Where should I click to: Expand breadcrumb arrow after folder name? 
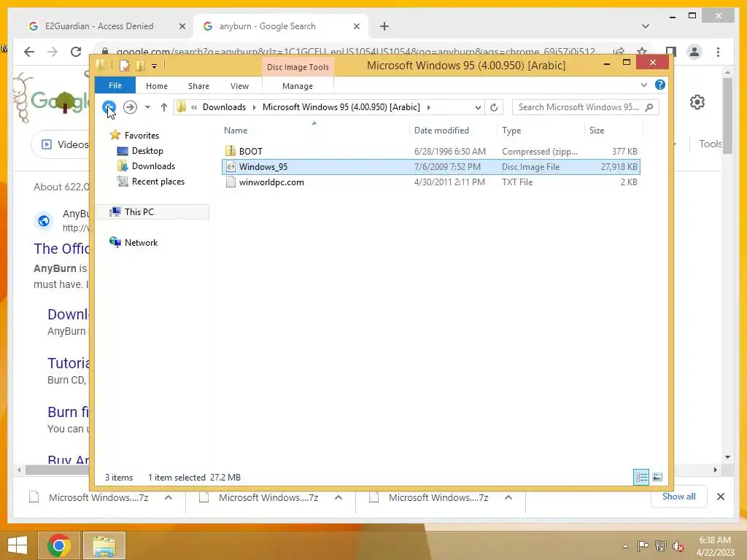pos(429,107)
